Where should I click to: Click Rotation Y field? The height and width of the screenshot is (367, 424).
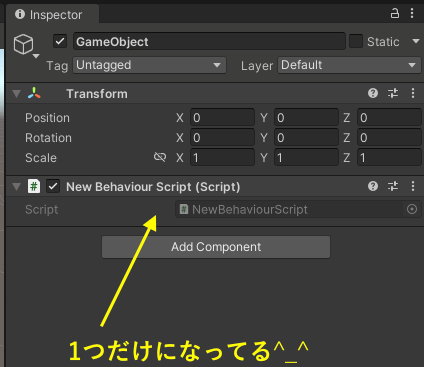306,138
